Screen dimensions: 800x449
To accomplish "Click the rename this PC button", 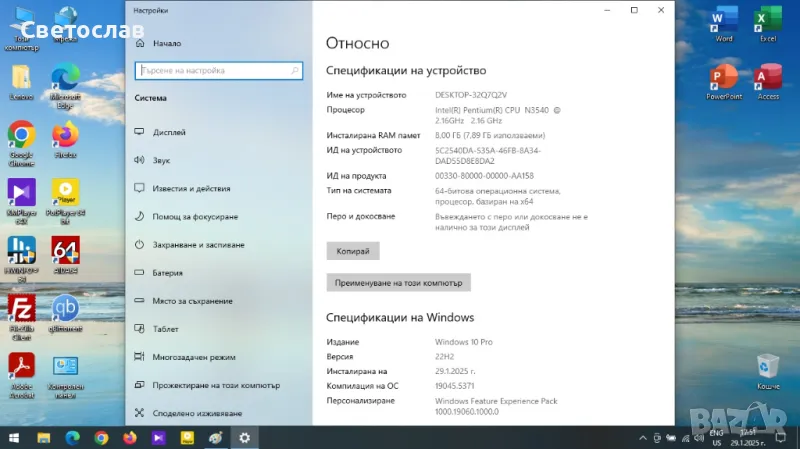I will coord(398,283).
